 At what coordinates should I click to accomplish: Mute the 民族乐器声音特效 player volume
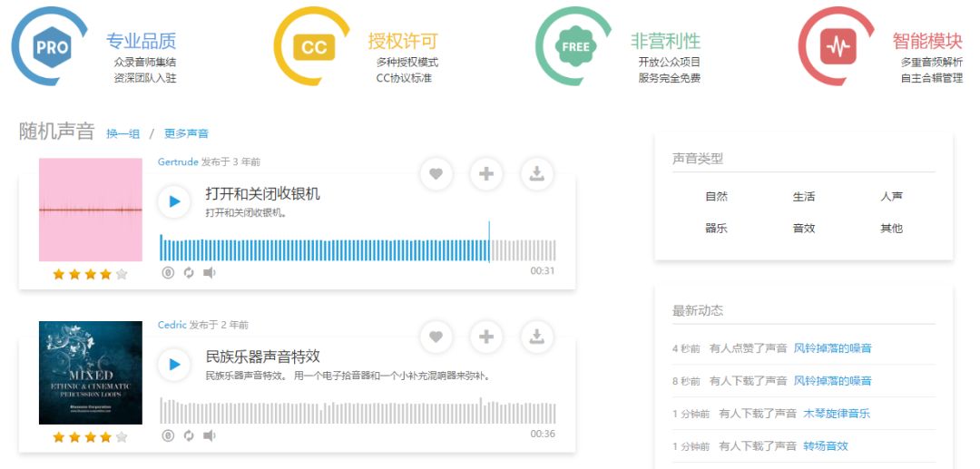(x=210, y=436)
